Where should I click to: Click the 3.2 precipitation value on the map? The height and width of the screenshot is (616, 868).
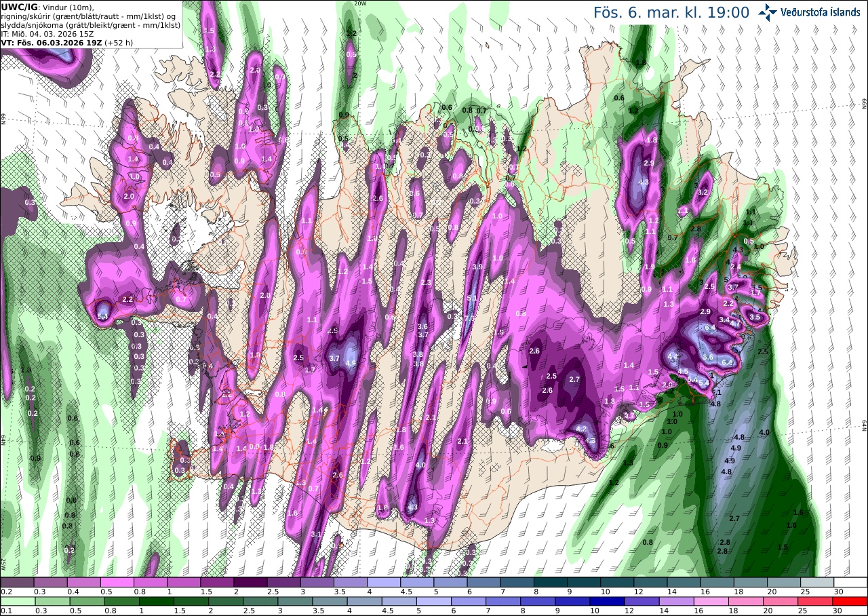pyautogui.click(x=703, y=192)
